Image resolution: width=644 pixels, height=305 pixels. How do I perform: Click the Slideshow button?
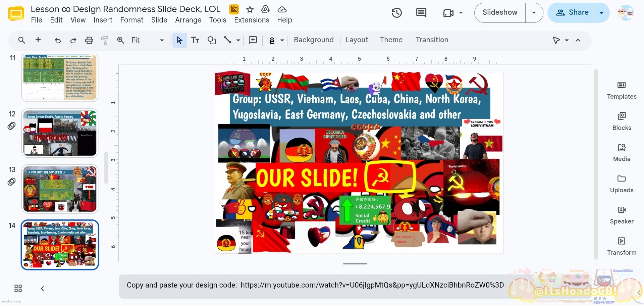tap(500, 13)
